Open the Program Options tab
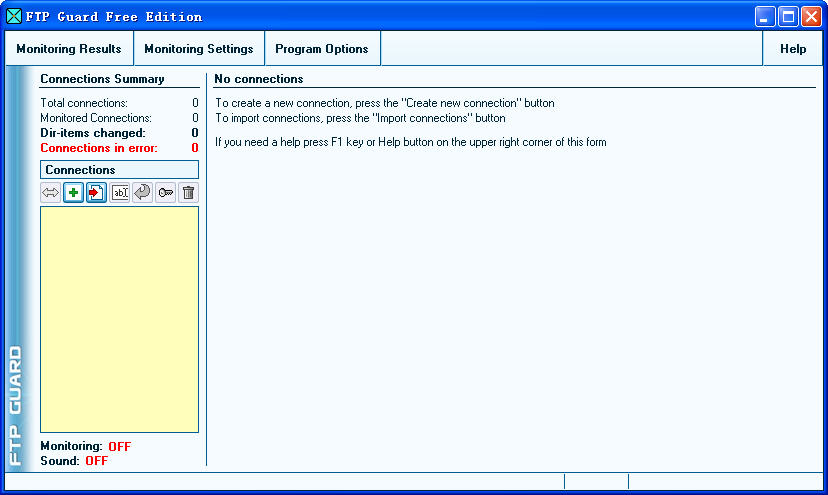 [322, 49]
